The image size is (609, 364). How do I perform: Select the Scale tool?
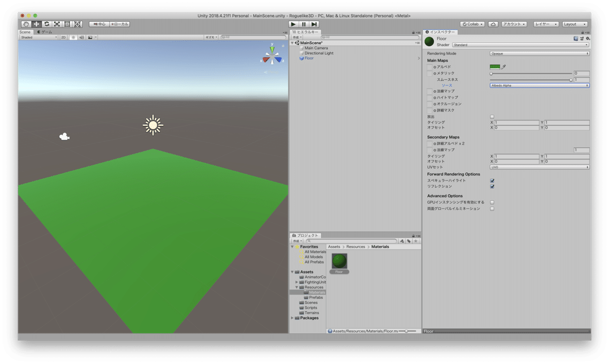pos(56,24)
